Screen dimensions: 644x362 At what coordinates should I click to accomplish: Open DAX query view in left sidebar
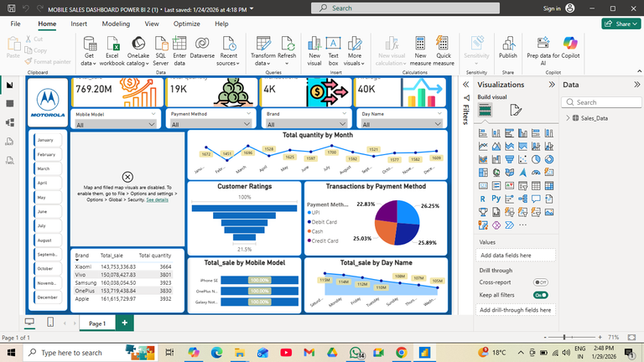pos(10,142)
